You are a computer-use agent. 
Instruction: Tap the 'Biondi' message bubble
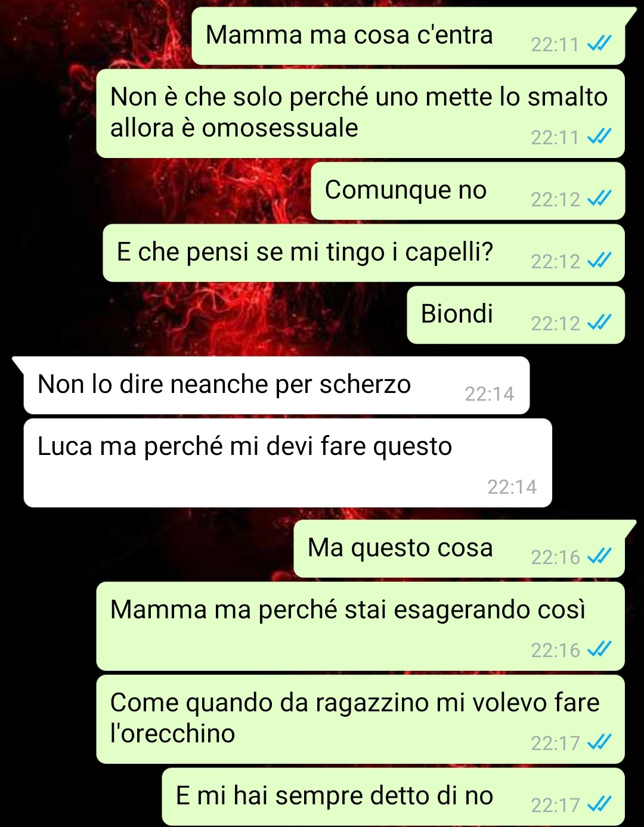tap(516, 315)
